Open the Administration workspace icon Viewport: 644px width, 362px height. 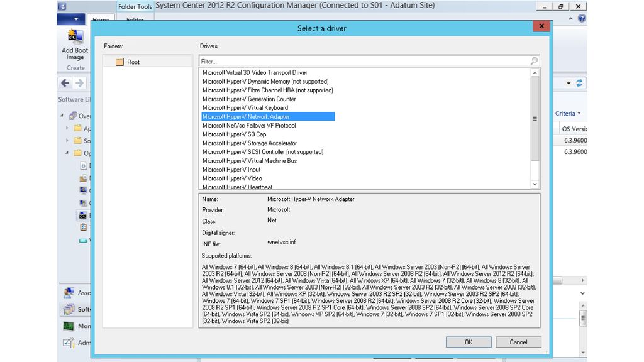point(69,343)
